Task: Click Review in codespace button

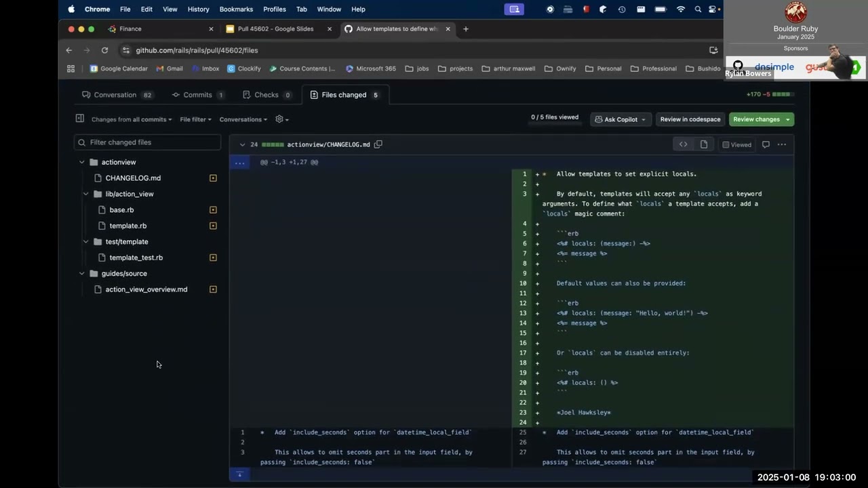Action: (x=690, y=119)
